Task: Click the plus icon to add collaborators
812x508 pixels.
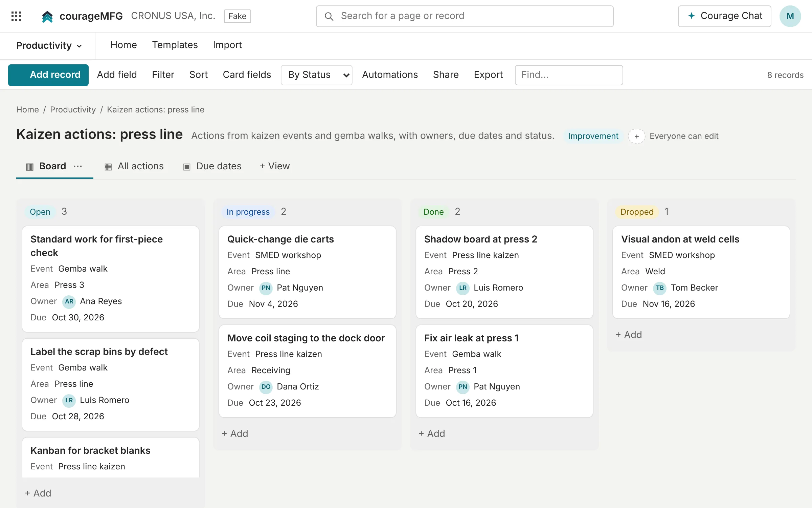Action: coord(636,136)
